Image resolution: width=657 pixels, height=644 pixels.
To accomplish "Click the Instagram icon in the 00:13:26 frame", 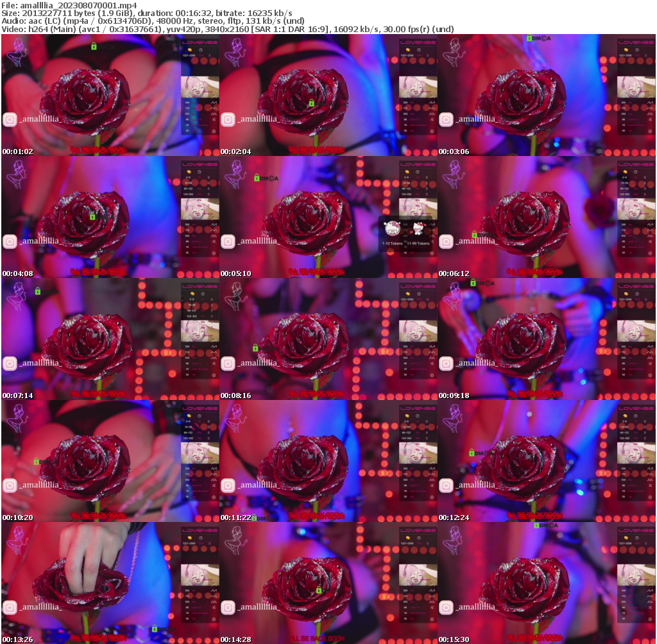I will 10,607.
